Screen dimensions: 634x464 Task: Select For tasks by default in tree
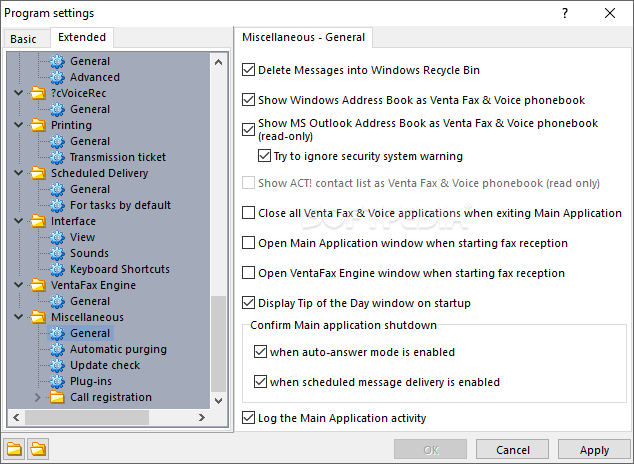120,205
